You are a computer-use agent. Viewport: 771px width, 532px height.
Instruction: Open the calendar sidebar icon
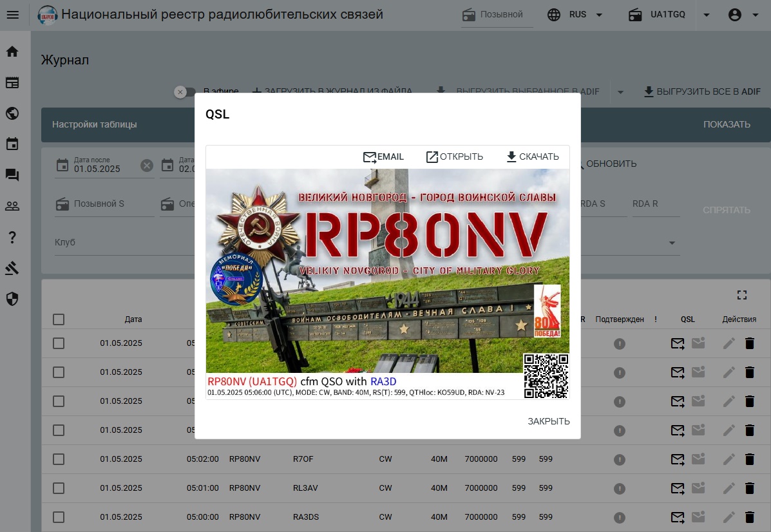[12, 144]
